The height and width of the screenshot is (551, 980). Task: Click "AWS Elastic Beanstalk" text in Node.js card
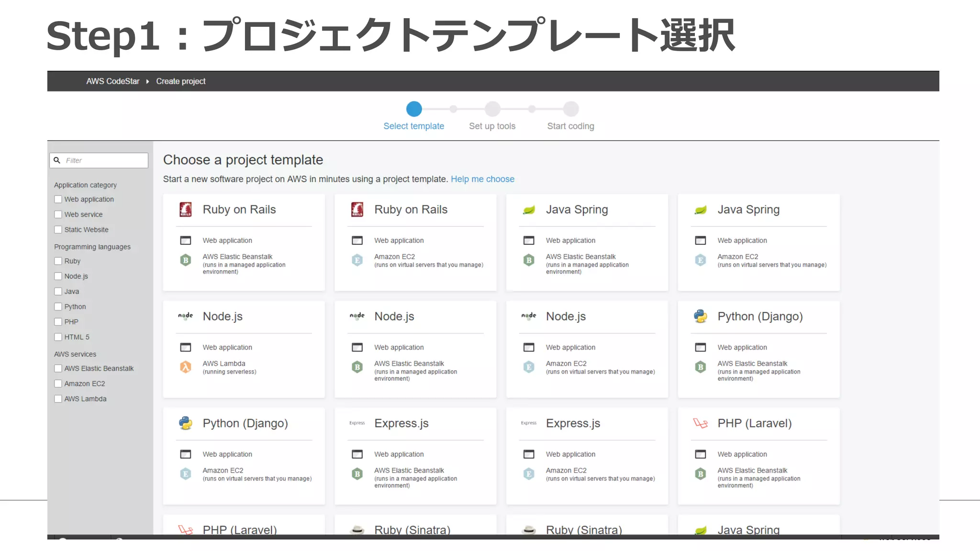click(x=409, y=364)
